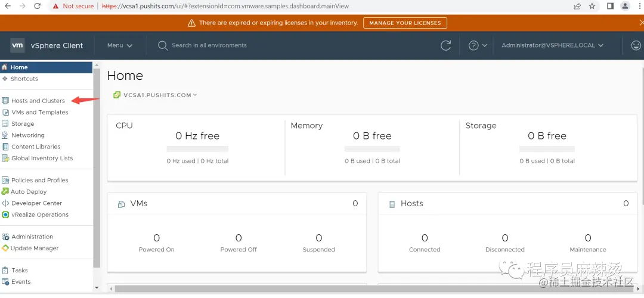Open VMs and Templates
The image size is (644, 298).
(40, 112)
